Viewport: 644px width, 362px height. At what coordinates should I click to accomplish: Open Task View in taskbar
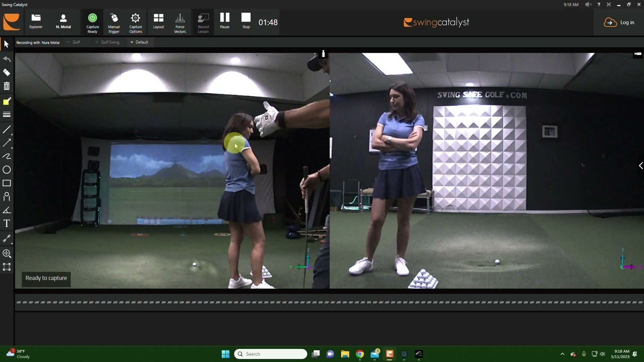pyautogui.click(x=315, y=354)
